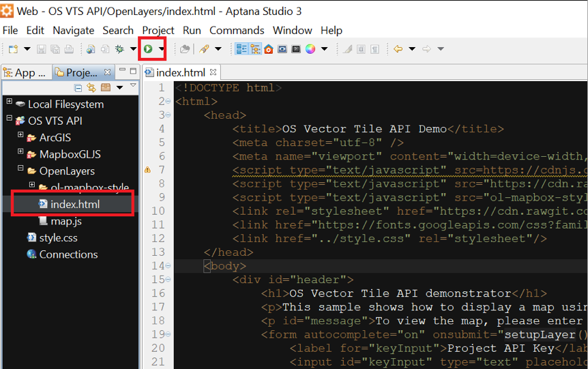Click the Forward navigation arrow
The height and width of the screenshot is (369, 588).
click(426, 48)
